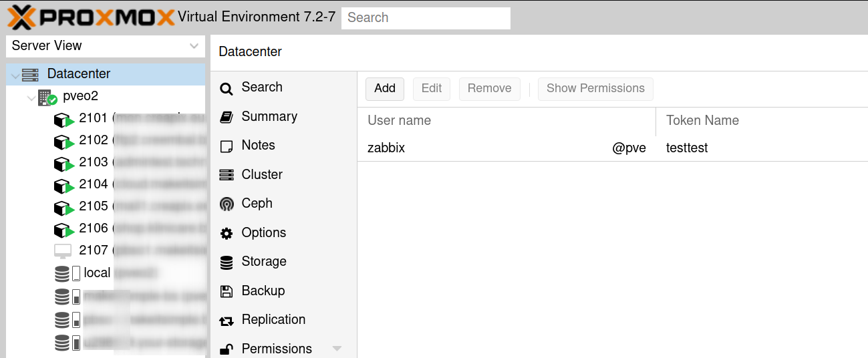Open the Cluster menu item

pyautogui.click(x=261, y=174)
